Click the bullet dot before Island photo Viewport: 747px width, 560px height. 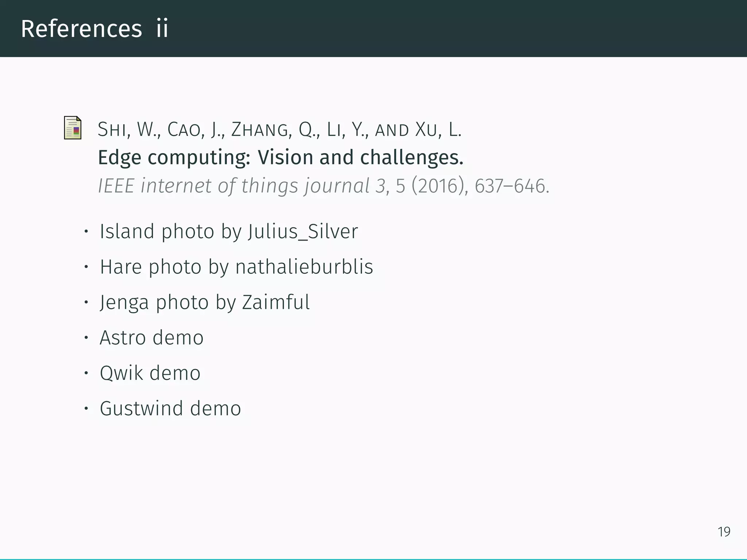pyautogui.click(x=86, y=232)
